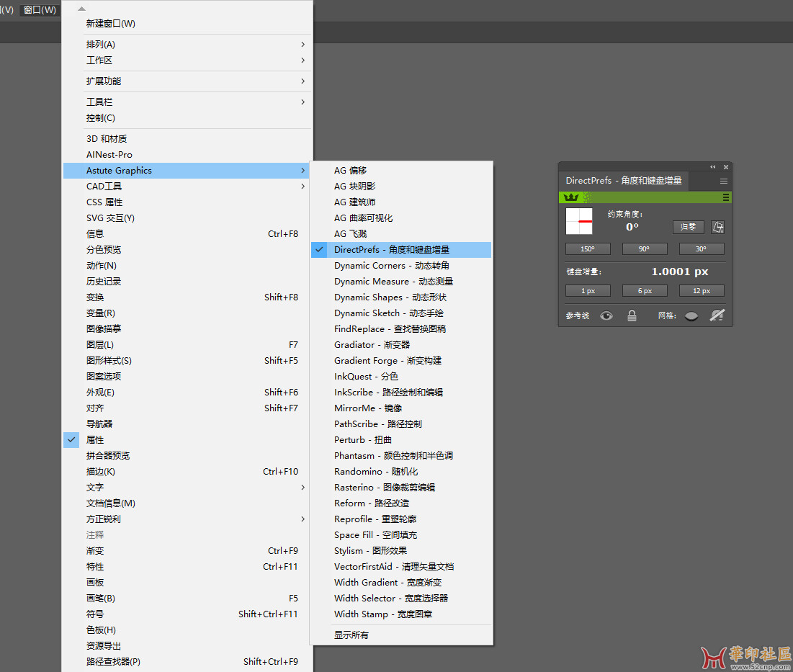Screen dimensions: 793x672
Task: Toggle guides visibility eye icon
Action: [606, 316]
